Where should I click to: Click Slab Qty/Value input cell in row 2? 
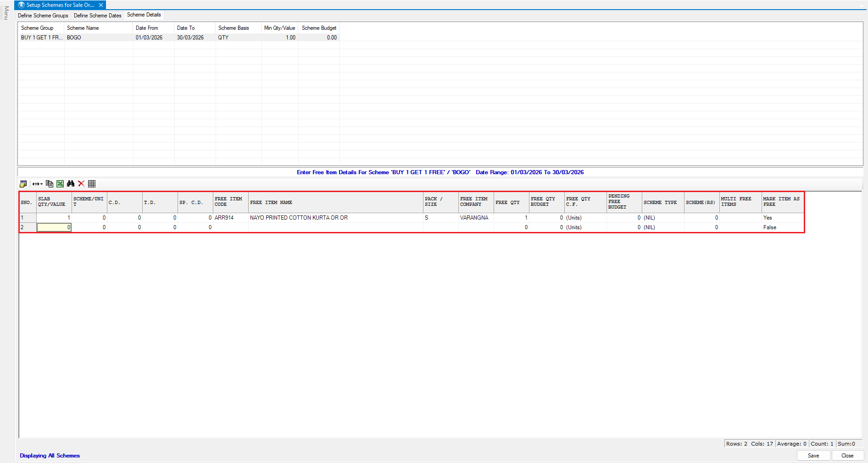54,227
